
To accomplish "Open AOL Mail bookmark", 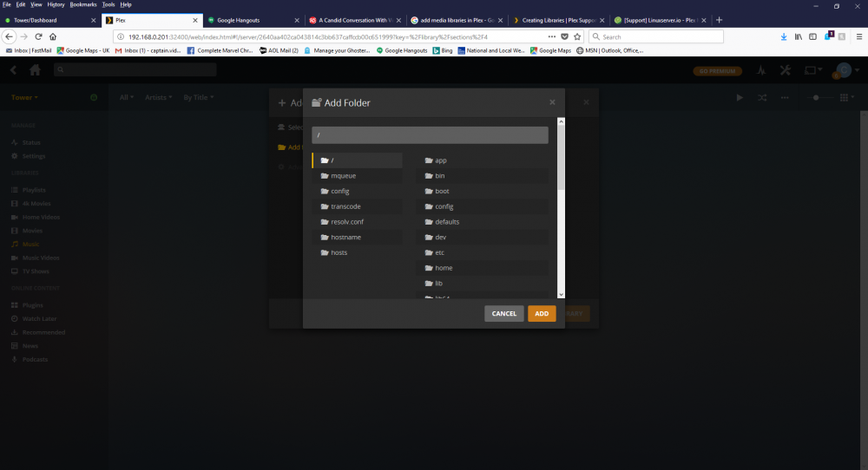I will click(x=279, y=50).
